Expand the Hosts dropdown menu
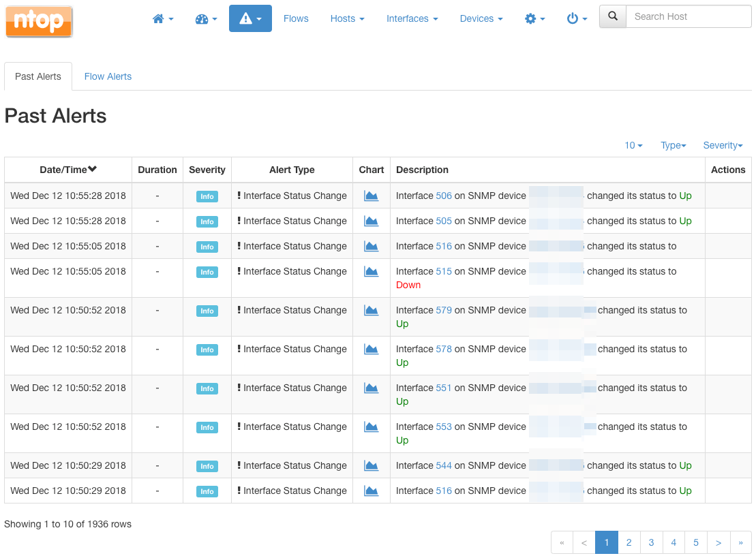 point(347,19)
